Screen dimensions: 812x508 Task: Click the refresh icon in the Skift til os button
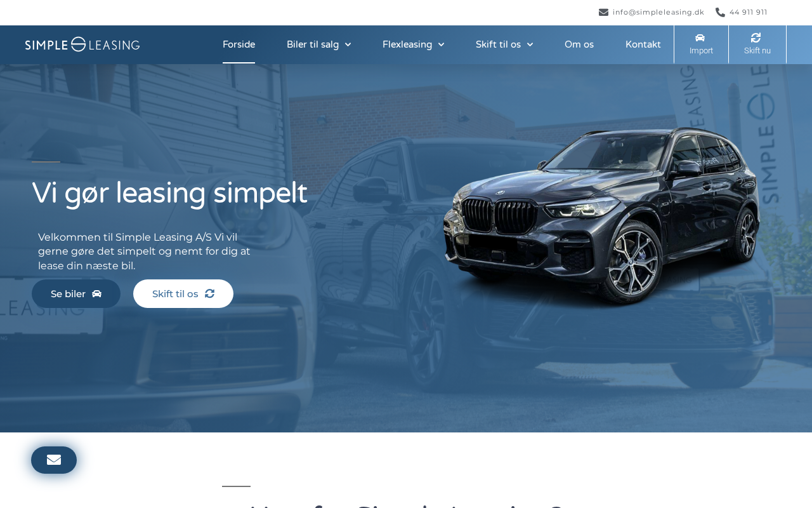[210, 293]
